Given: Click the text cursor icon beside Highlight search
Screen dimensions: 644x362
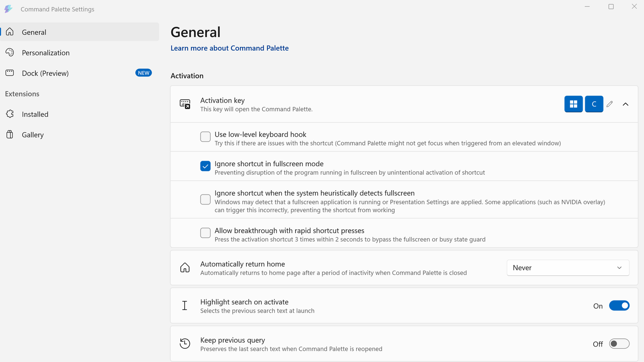Looking at the screenshot, I should coord(185,305).
